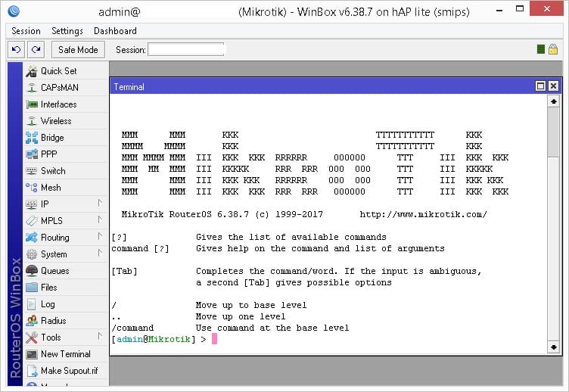The width and height of the screenshot is (569, 392).
Task: Click the Terminal scrollbar down arrow
Action: [x=553, y=347]
